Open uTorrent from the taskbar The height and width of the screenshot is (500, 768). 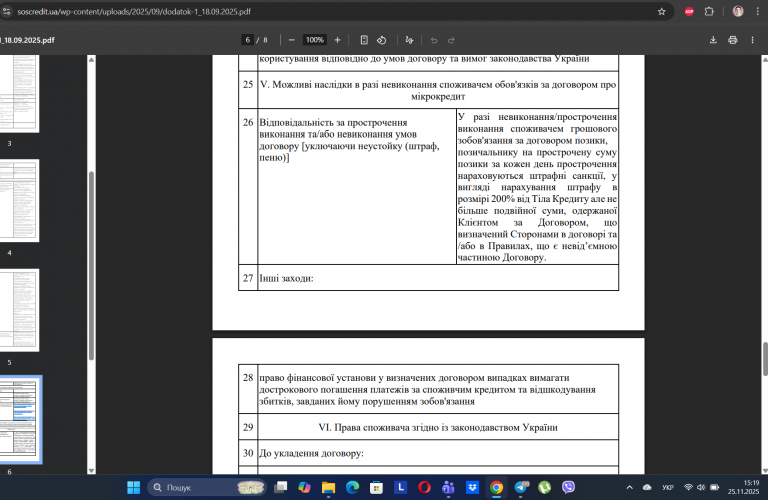pos(544,487)
